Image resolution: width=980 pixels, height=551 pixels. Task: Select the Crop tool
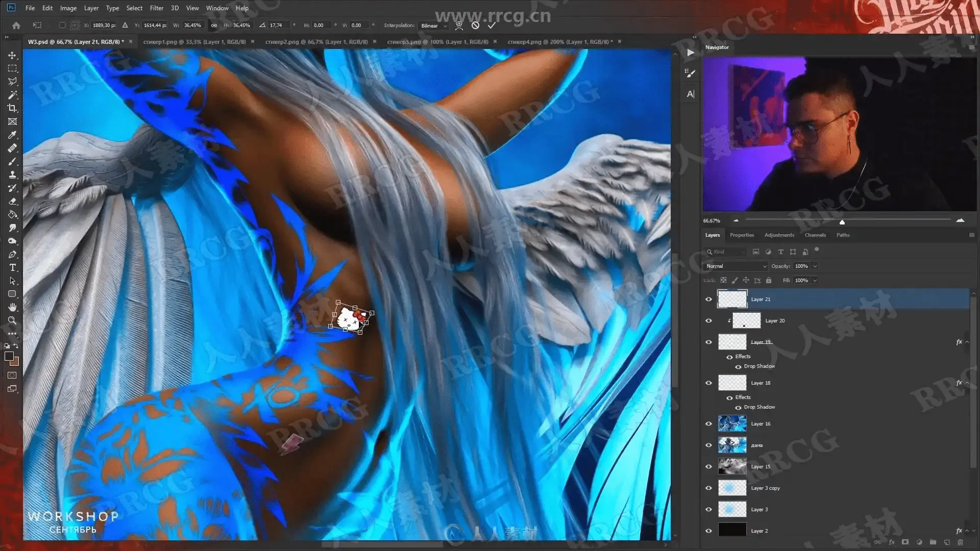(12, 108)
